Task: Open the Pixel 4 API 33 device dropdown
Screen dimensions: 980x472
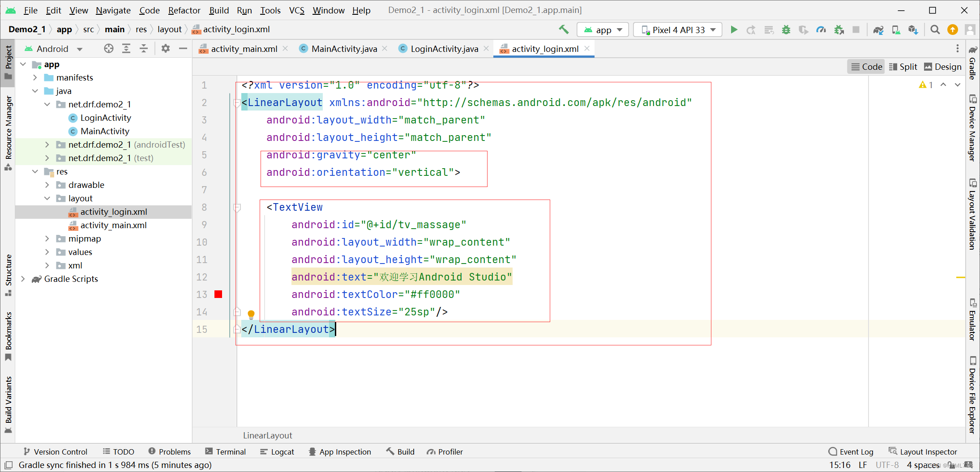Action: 677,30
